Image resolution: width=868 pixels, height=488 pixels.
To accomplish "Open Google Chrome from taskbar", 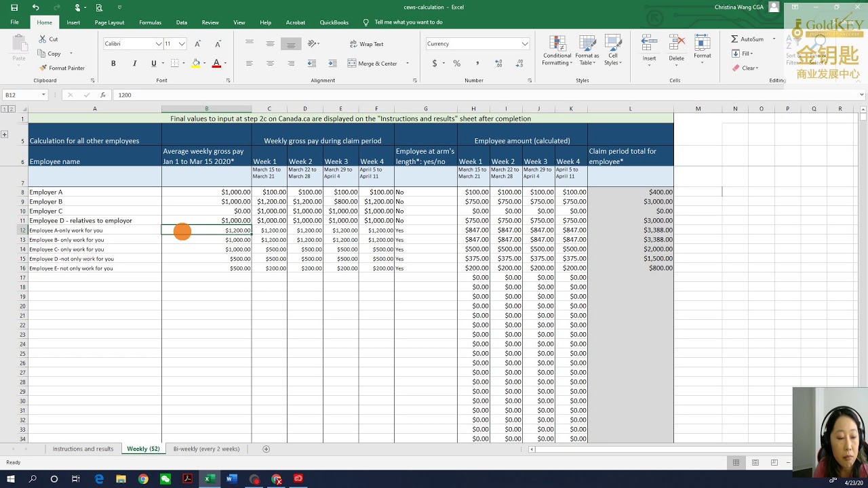I will pyautogui.click(x=143, y=479).
